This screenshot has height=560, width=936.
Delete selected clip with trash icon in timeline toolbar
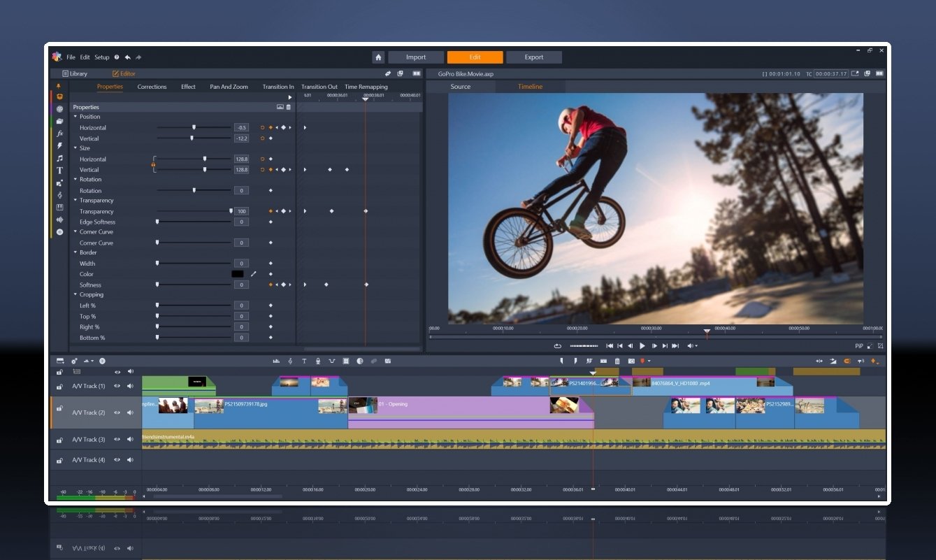[x=617, y=361]
